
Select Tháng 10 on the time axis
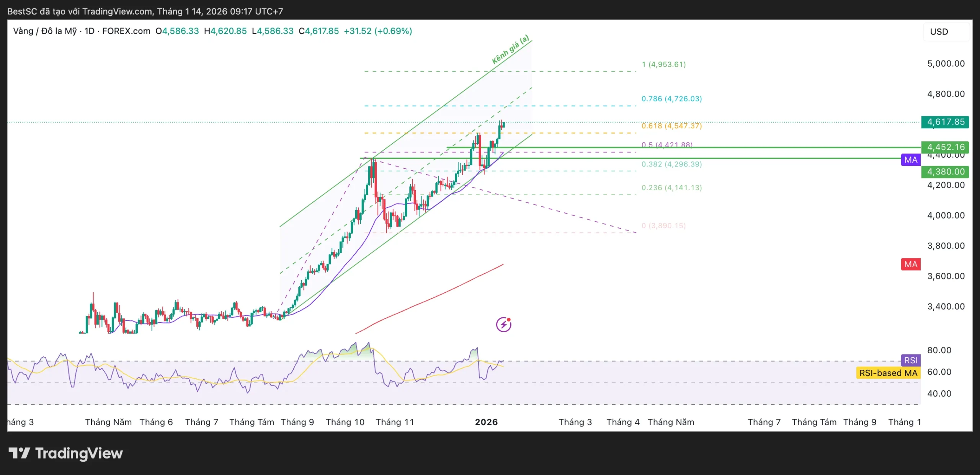345,422
